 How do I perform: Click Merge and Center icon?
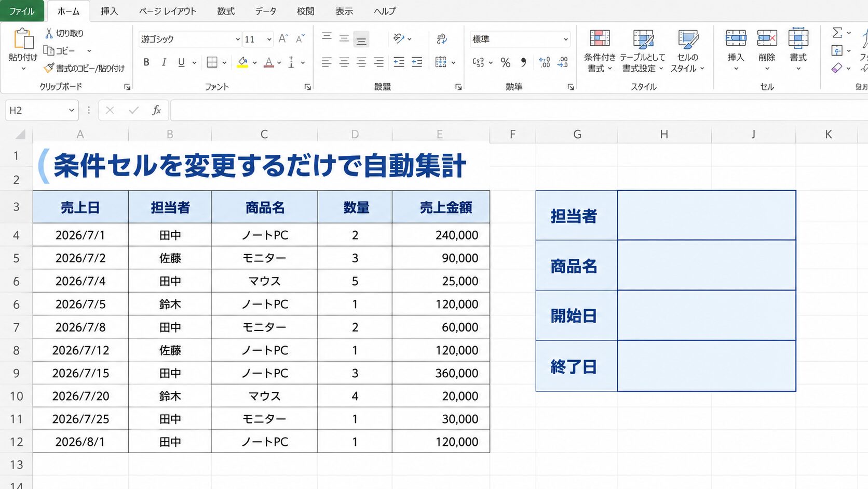[441, 62]
